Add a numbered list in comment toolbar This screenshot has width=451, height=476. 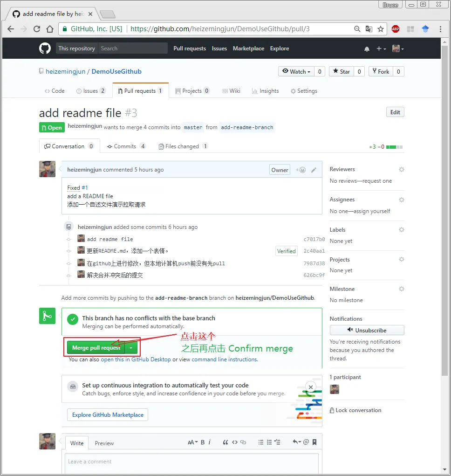tap(269, 442)
